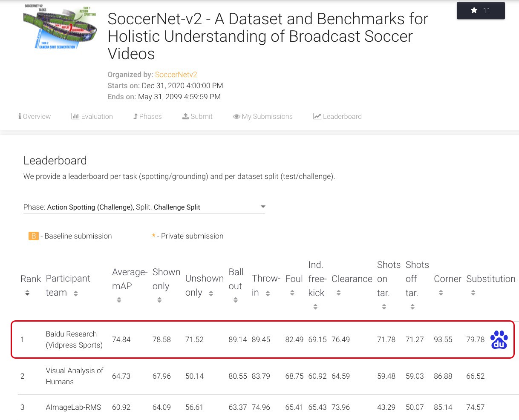
Task: Click the SoccerNet-v2 challenge logo
Action: [60, 26]
